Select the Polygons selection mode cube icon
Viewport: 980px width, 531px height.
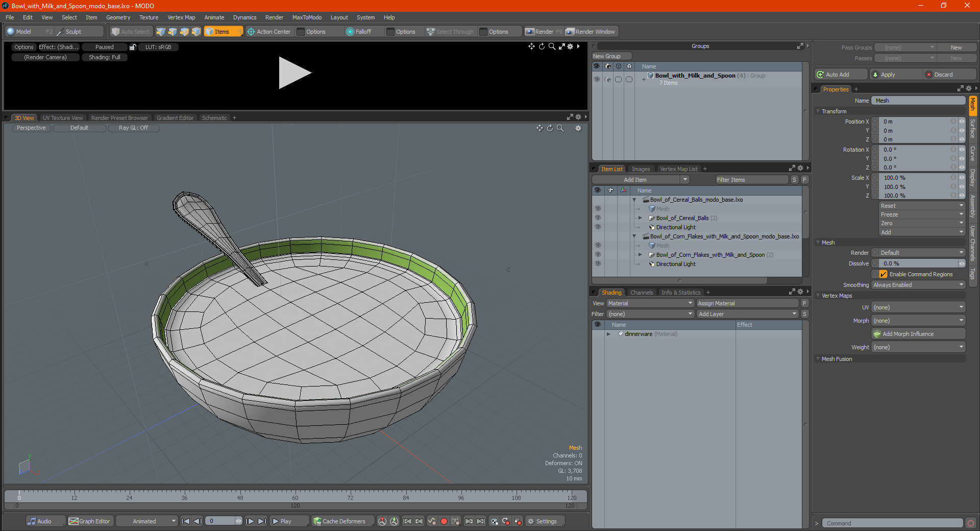pyautogui.click(x=184, y=32)
